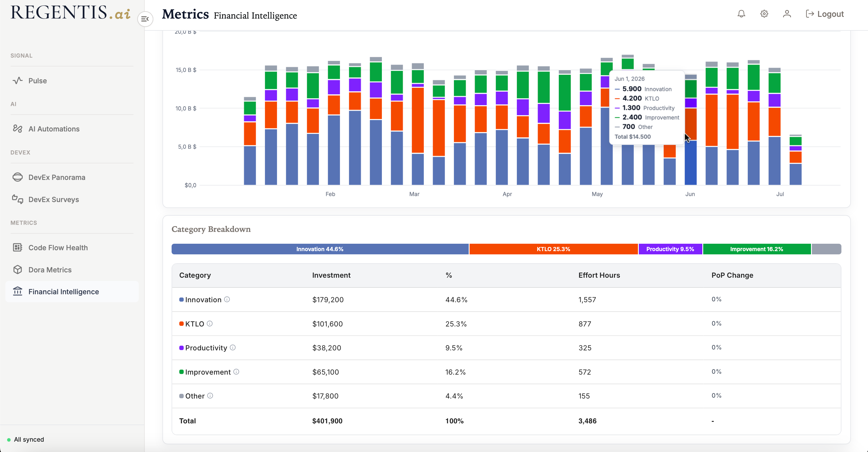Viewport: 868px width, 452px height.
Task: Click the Productivity row label
Action: click(206, 348)
